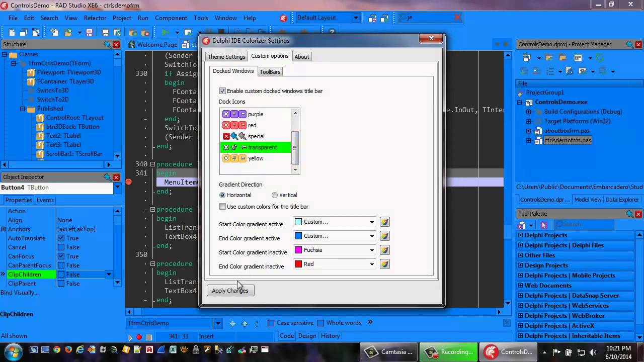
Task: Click the Colorizer icon next to Help menu
Action: point(283,18)
